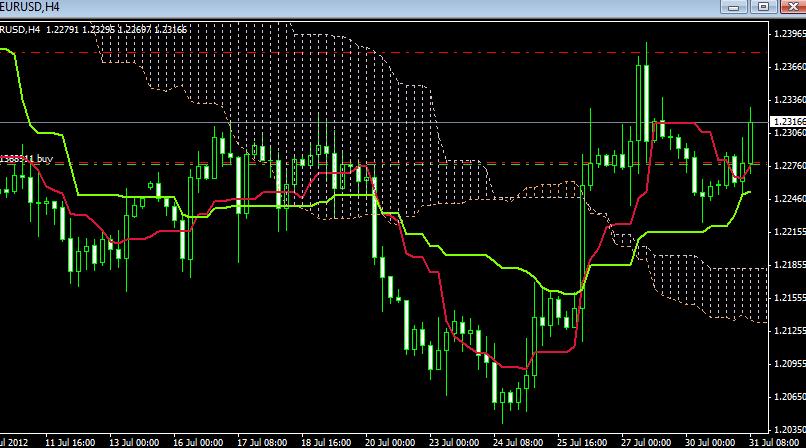Click price axis label 1.23965

790,34
